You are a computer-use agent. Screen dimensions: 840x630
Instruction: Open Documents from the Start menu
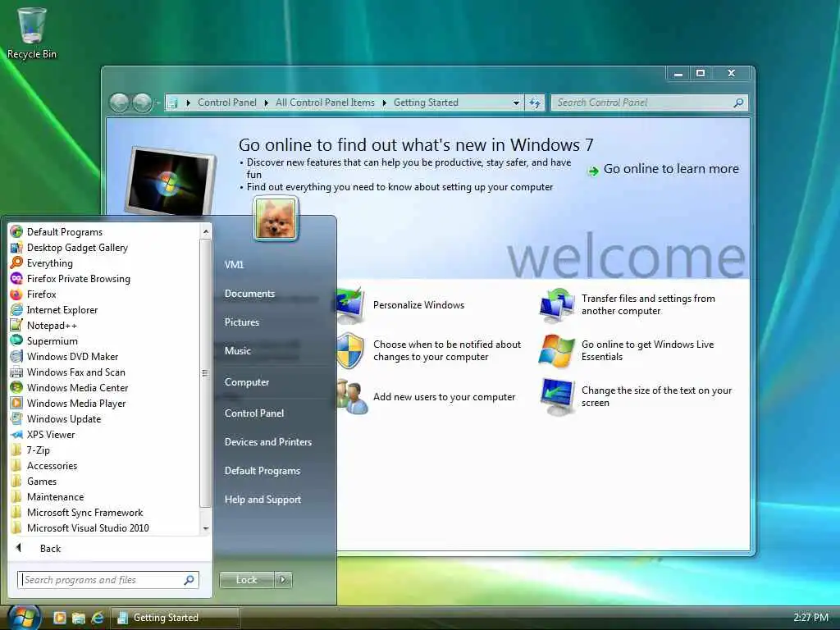[x=249, y=294]
